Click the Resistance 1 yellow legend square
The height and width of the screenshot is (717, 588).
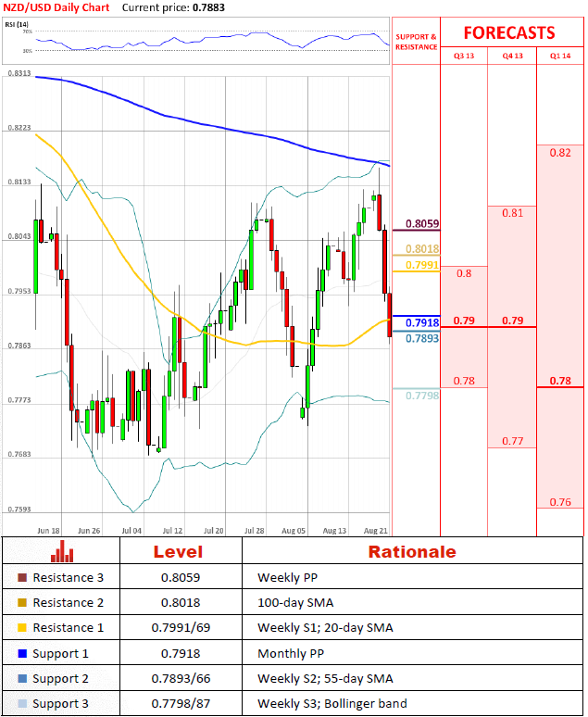(x=21, y=628)
